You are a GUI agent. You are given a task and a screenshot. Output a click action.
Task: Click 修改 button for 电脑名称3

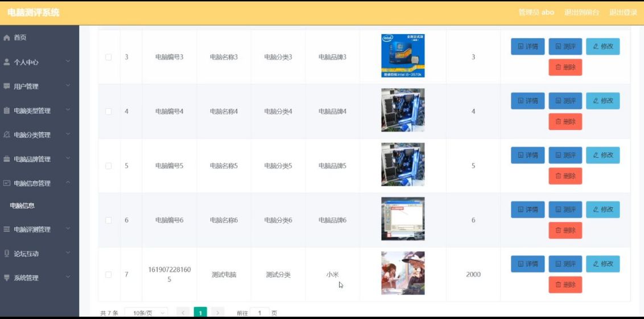tap(603, 47)
